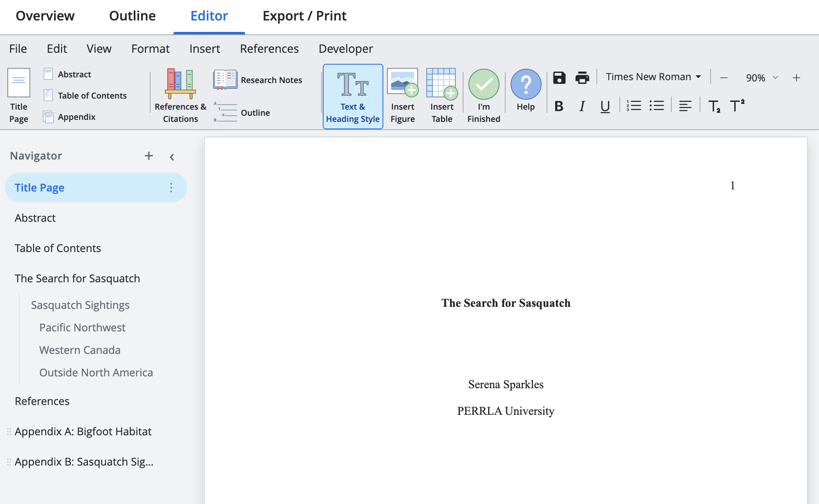Open the Export / Print tab
819x504 pixels.
click(304, 16)
